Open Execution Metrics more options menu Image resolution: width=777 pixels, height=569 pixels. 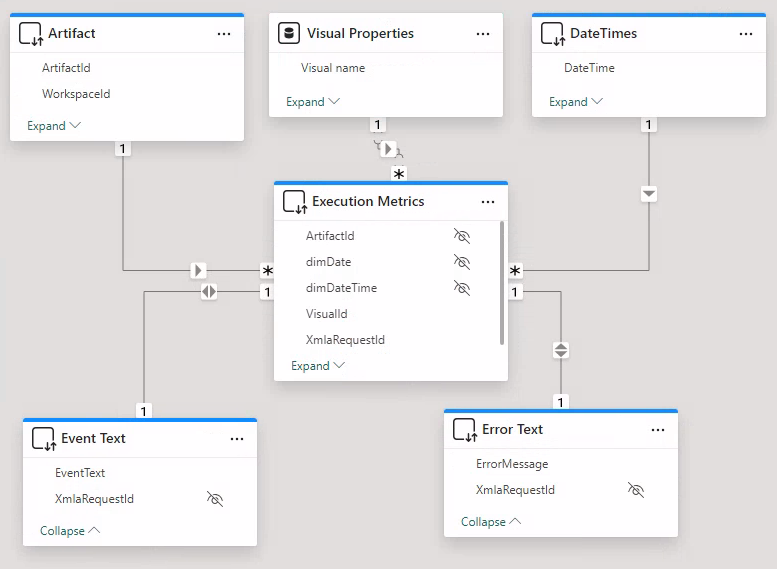(488, 202)
